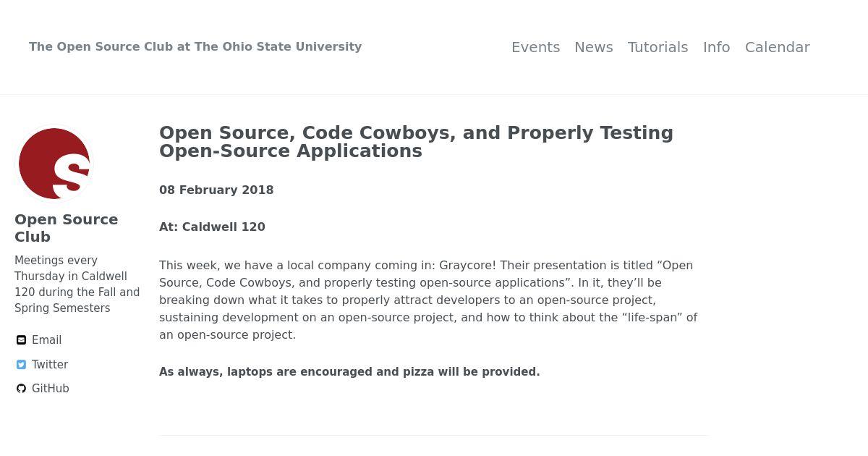Click the site title 'The Open Source Club at The Ohio State University'

[195, 46]
